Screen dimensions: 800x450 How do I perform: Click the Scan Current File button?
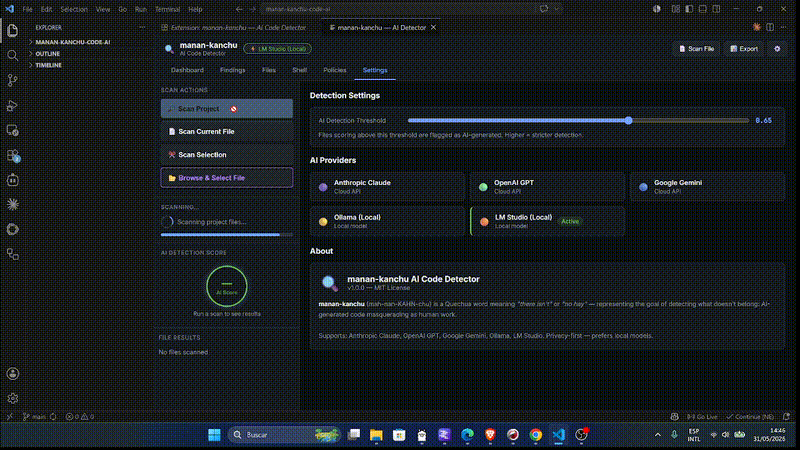(227, 132)
